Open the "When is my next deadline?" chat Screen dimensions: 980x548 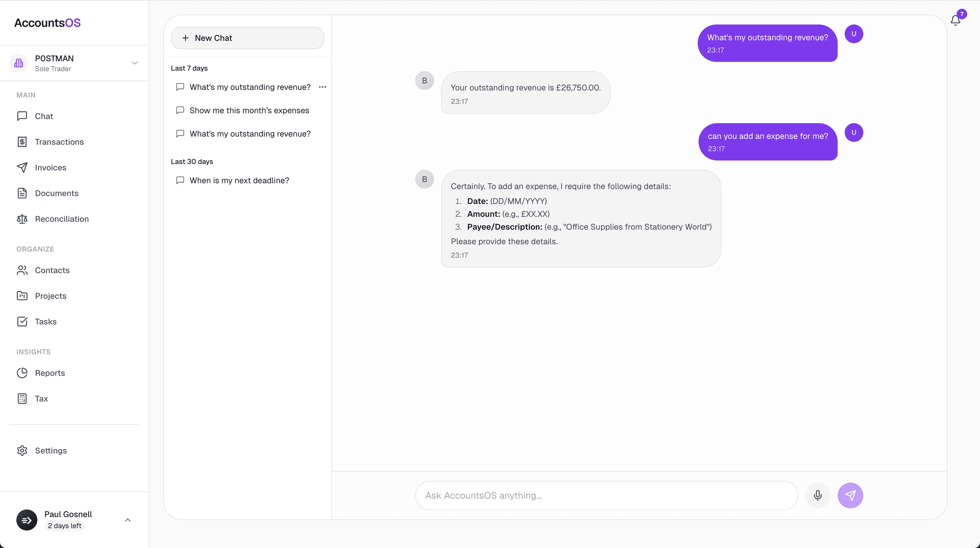click(239, 180)
